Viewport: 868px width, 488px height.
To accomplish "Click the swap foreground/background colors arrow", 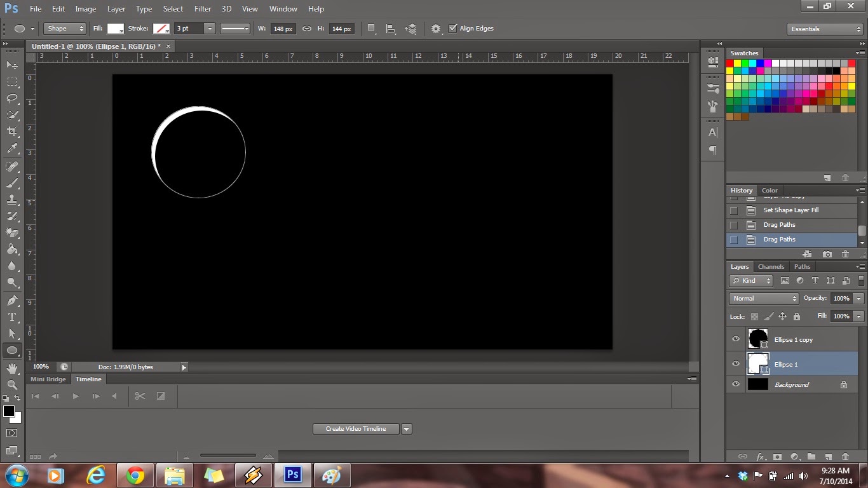I will 17,398.
